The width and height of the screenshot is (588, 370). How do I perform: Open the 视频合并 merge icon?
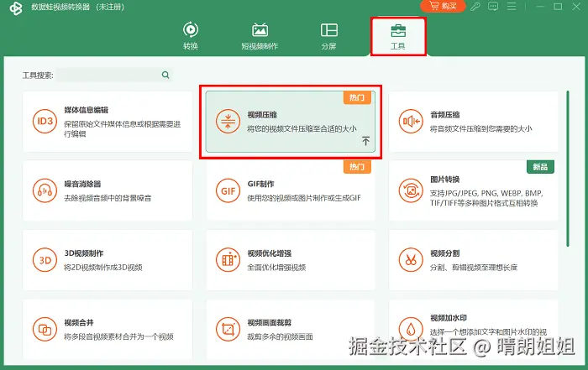coord(45,329)
